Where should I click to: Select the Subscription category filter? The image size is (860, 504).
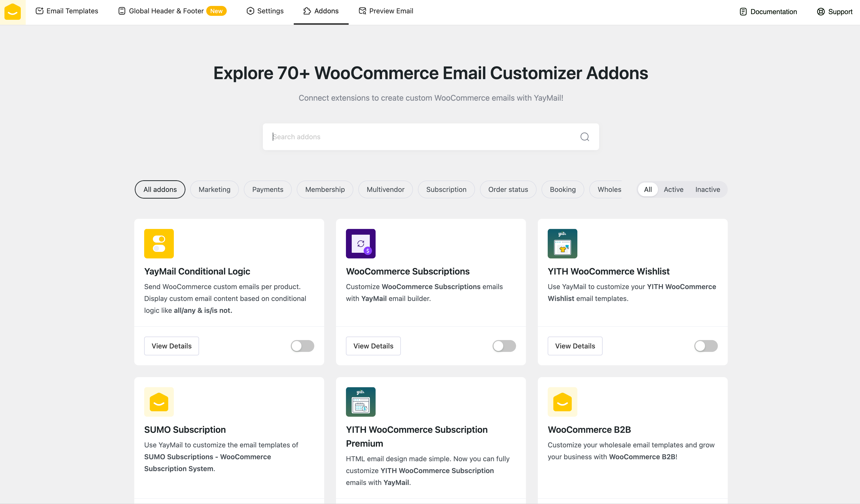[x=446, y=189]
